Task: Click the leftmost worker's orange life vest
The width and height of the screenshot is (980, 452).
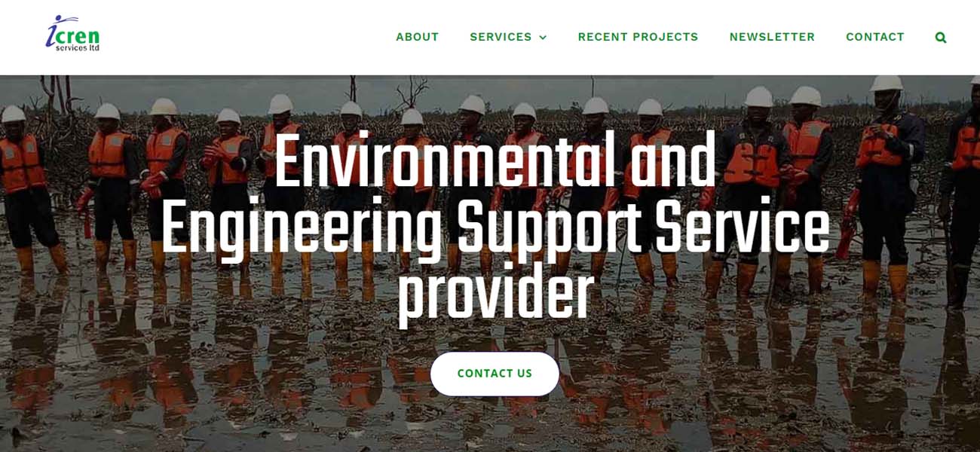Action: pos(20,161)
